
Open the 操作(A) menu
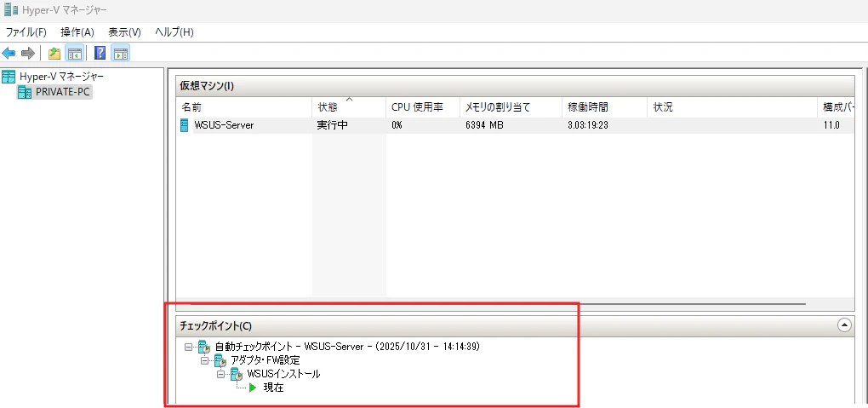tap(77, 32)
